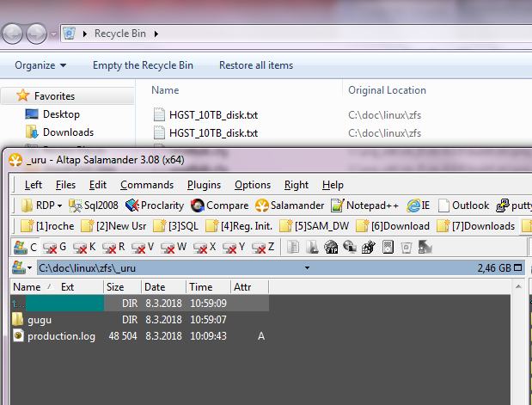Open the Right menu in Salamander
The width and height of the screenshot is (532, 405).
tap(297, 185)
